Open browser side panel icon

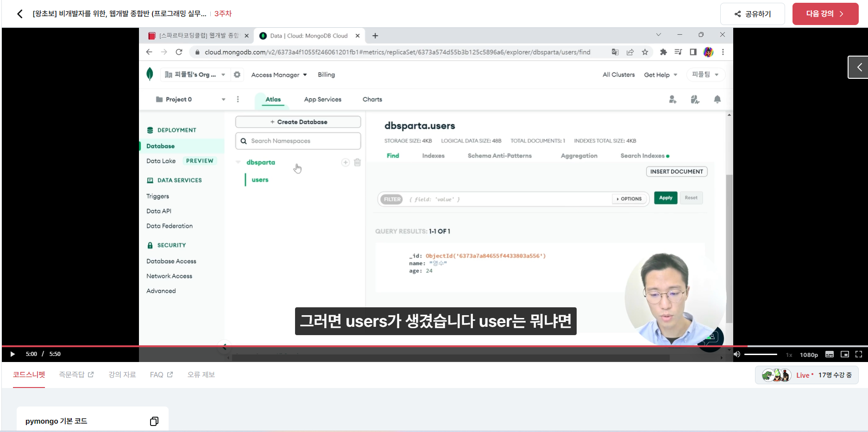[693, 52]
